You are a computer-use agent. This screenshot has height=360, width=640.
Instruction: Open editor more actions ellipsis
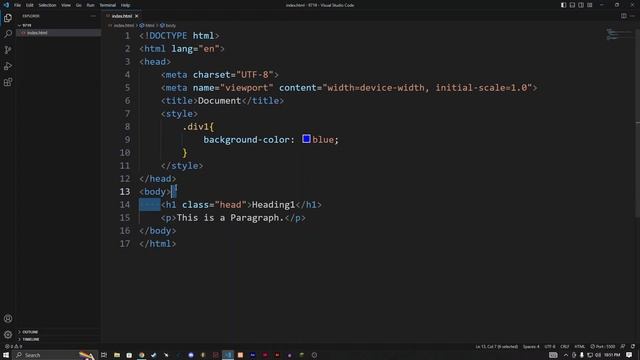632,16
